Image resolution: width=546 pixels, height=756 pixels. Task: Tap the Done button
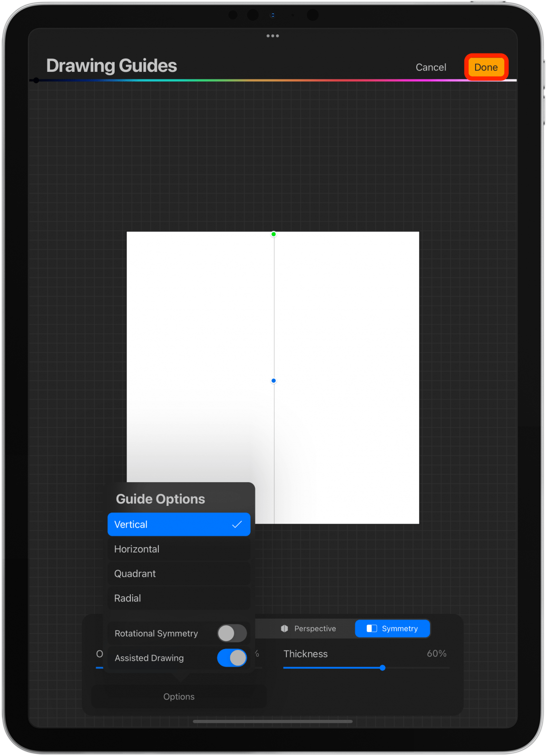click(486, 67)
